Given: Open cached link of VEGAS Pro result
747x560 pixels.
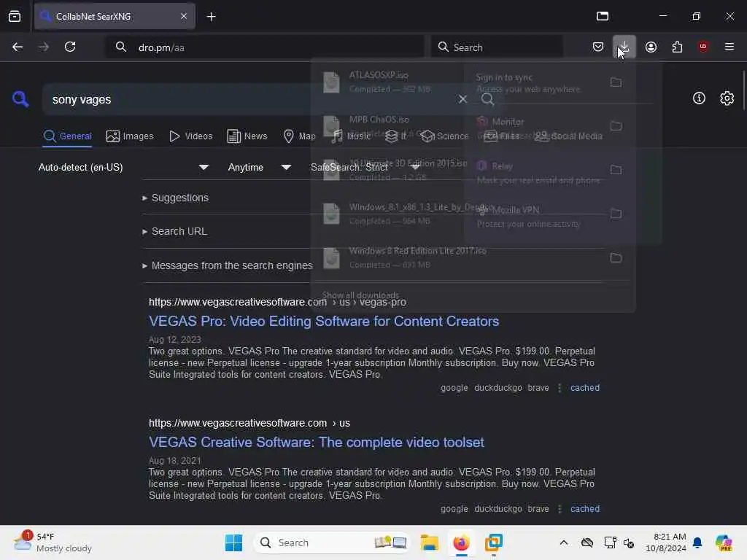Looking at the screenshot, I should 584,388.
